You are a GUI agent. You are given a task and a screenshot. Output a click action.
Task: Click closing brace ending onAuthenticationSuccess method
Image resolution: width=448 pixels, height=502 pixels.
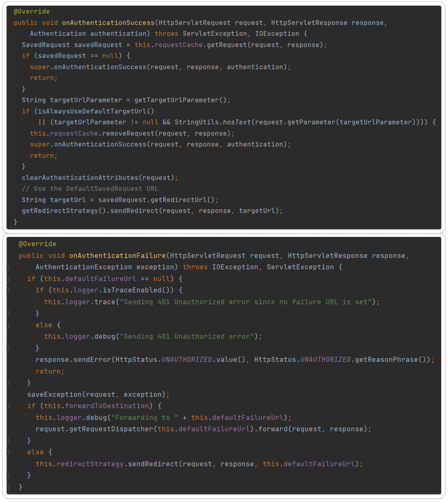(x=16, y=222)
